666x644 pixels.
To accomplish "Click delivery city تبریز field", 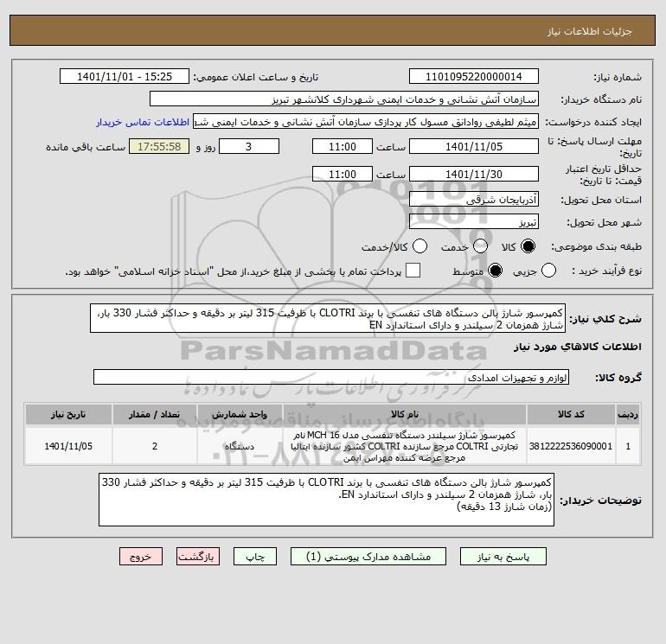I will coord(474,221).
